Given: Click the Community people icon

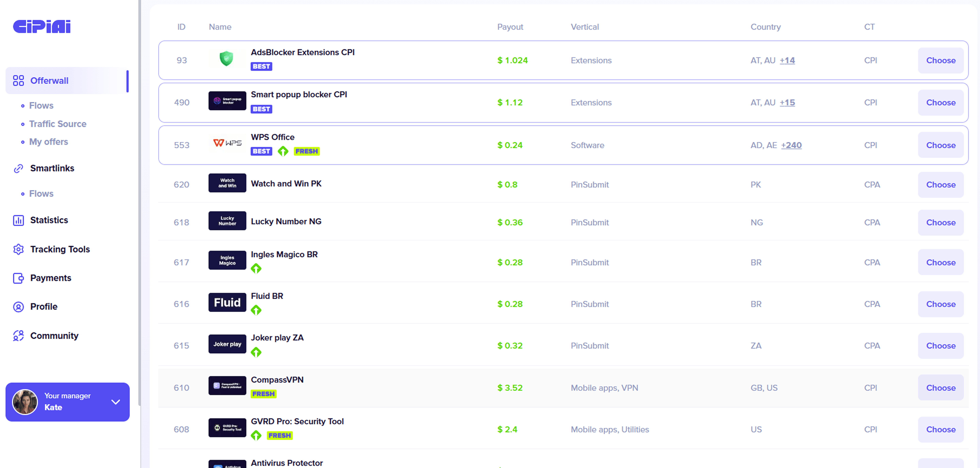Looking at the screenshot, I should pyautogui.click(x=18, y=336).
